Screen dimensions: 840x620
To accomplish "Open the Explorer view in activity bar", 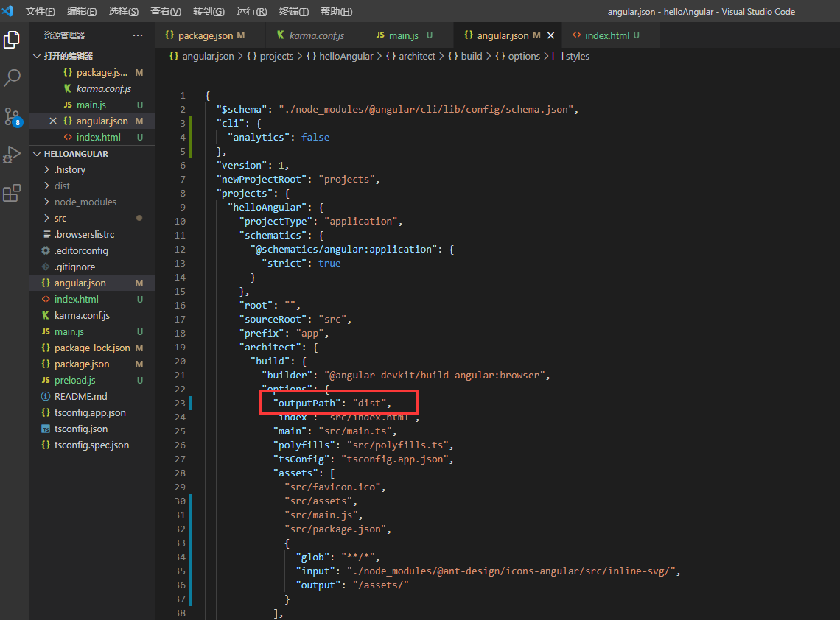I will 12,40.
